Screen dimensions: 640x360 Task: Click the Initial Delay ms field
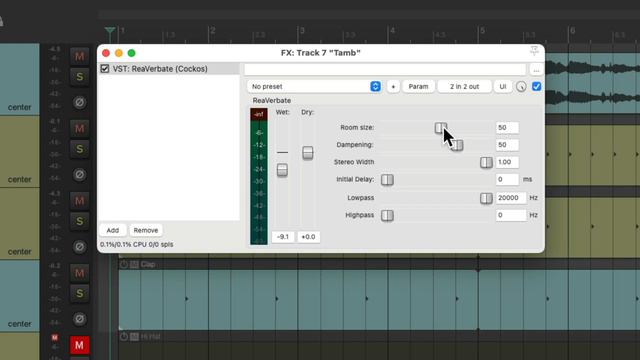coord(507,179)
